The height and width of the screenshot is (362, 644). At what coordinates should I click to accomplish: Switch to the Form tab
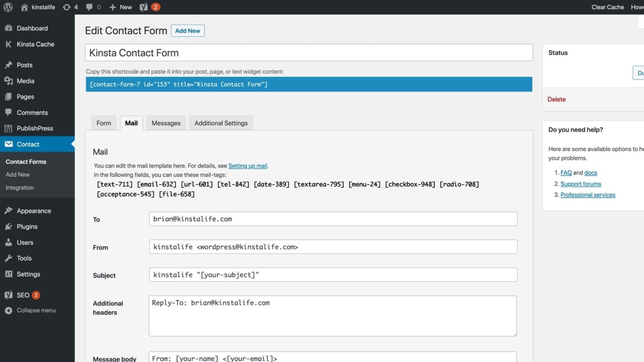(104, 123)
